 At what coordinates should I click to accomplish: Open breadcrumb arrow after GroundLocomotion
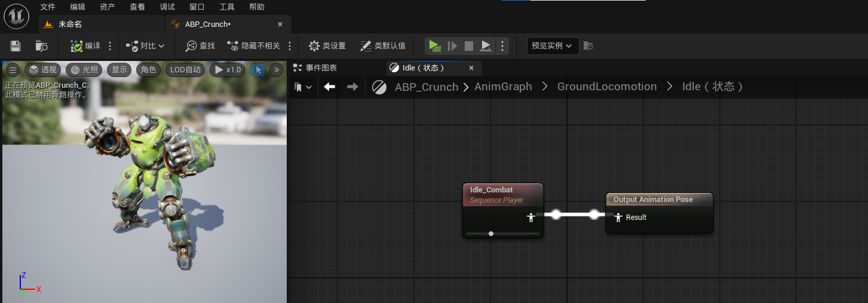tap(670, 87)
